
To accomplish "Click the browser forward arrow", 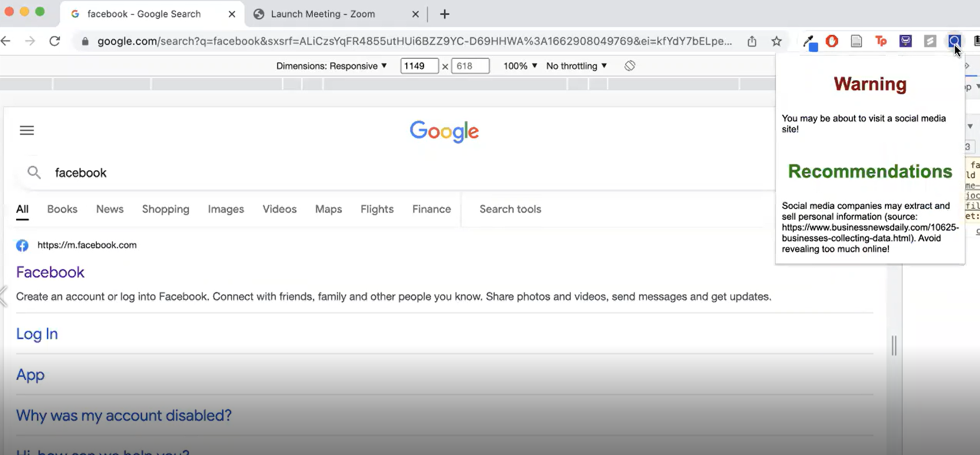I will [x=30, y=41].
